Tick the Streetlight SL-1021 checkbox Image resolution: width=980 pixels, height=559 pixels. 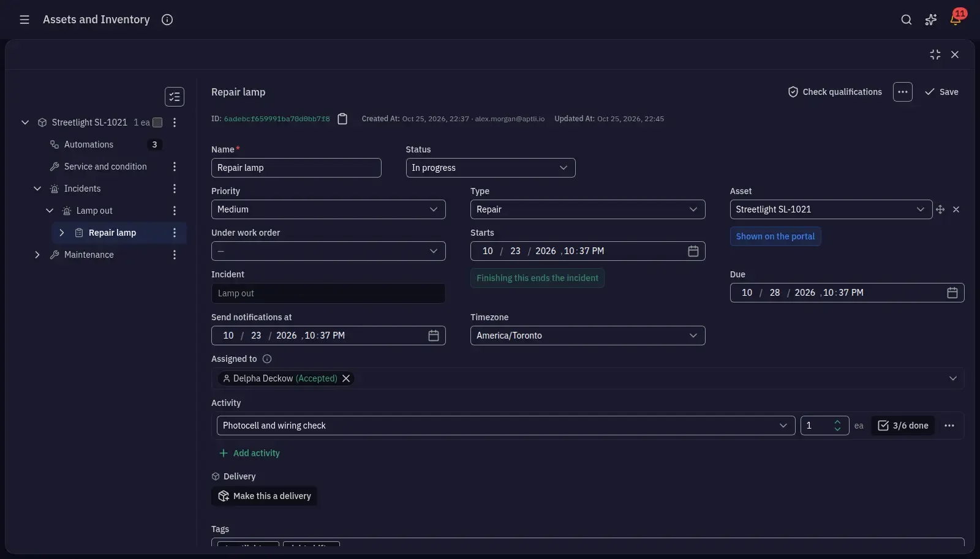(x=157, y=122)
